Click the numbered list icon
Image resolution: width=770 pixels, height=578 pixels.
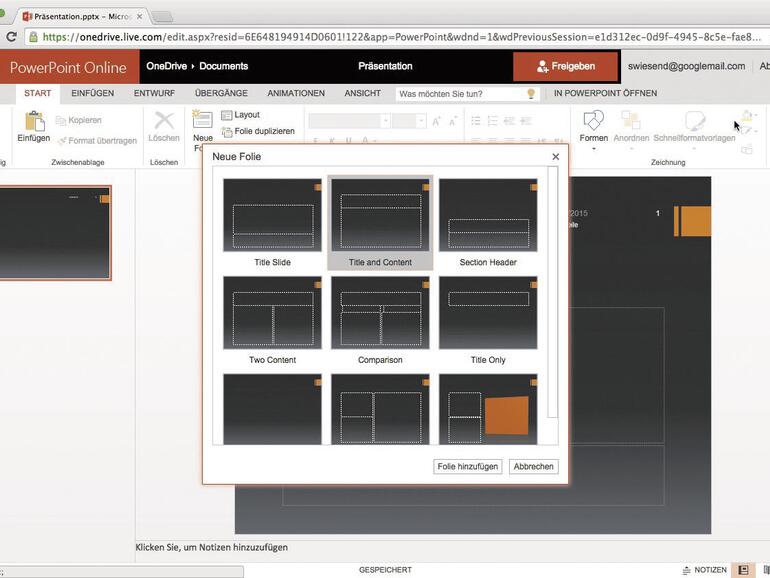493,121
